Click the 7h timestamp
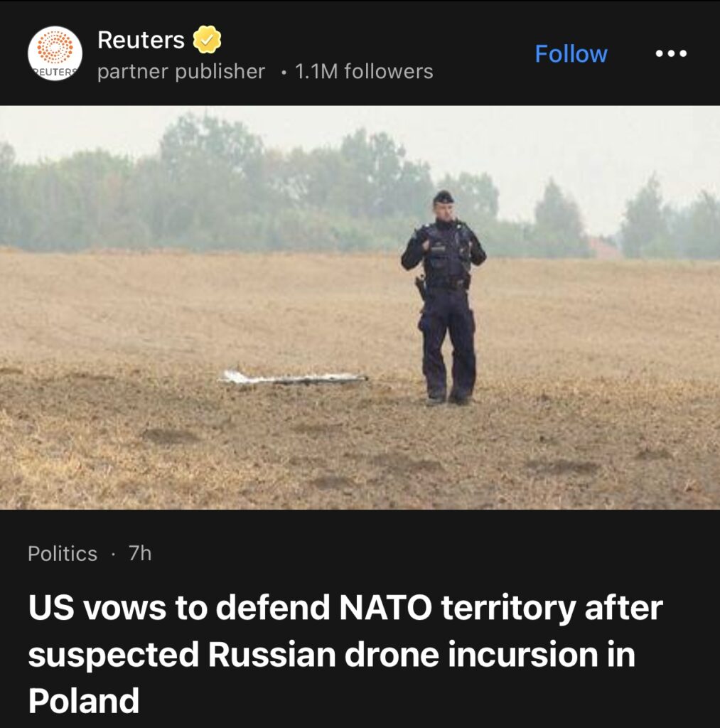This screenshot has width=720, height=728. click(140, 553)
